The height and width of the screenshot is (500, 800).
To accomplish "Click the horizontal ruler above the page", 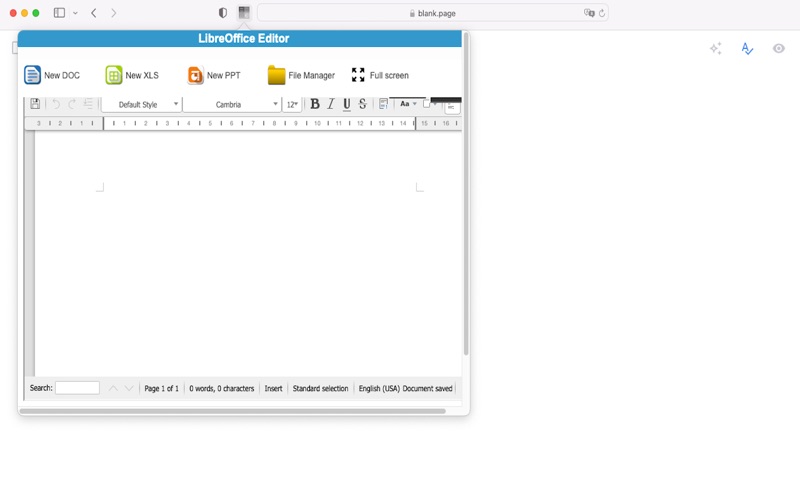I will [x=243, y=123].
